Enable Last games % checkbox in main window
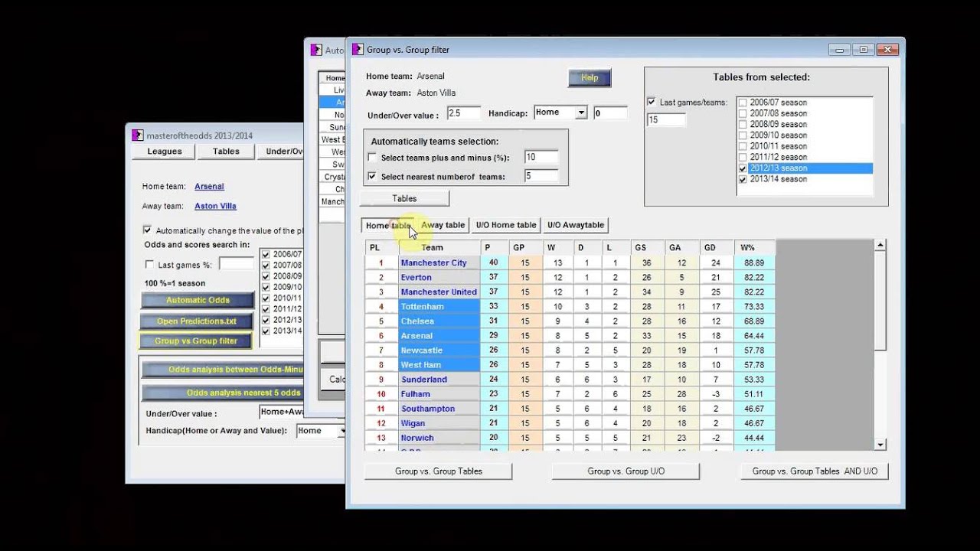This screenshot has width=980, height=551. (x=149, y=265)
